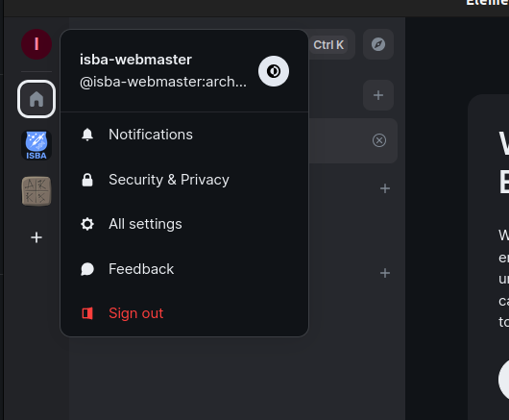Click the Ctrl K search shortcut field
The width and height of the screenshot is (509, 420).
click(328, 44)
